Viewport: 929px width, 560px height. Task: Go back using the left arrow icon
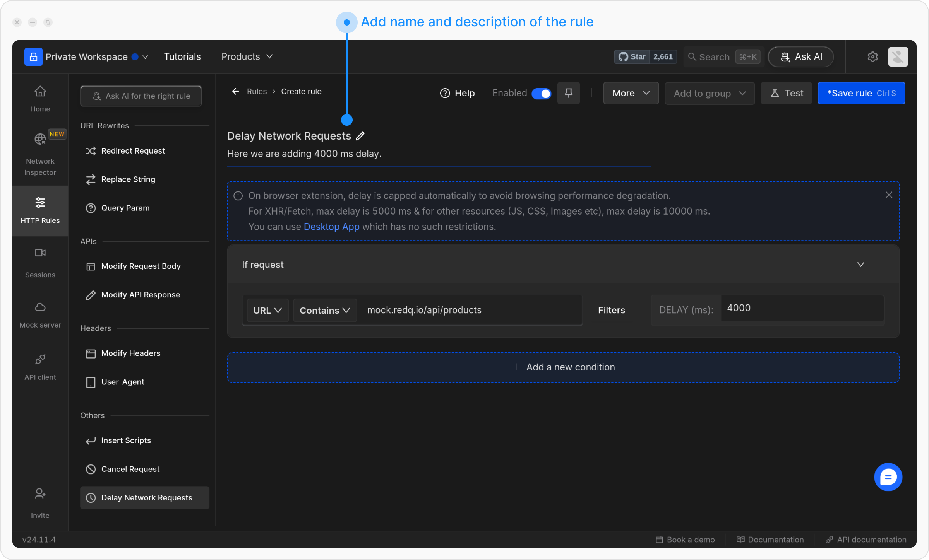point(235,92)
